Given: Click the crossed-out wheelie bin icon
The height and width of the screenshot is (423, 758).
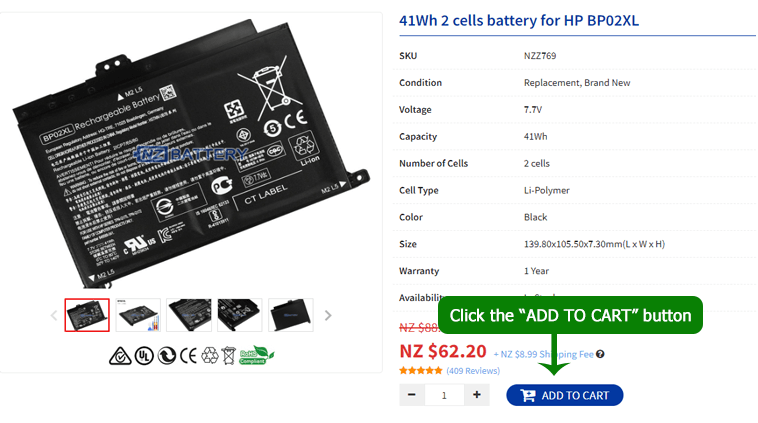Looking at the screenshot, I should [x=229, y=356].
